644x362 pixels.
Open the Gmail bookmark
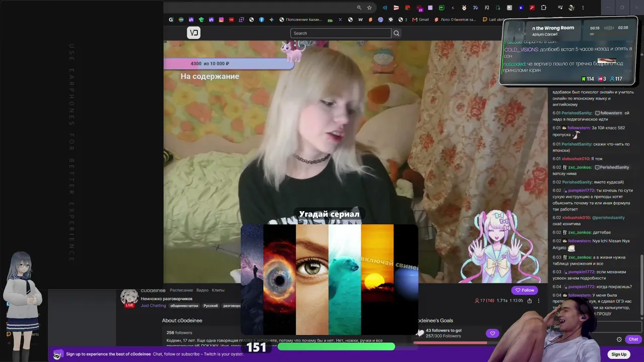421,20
